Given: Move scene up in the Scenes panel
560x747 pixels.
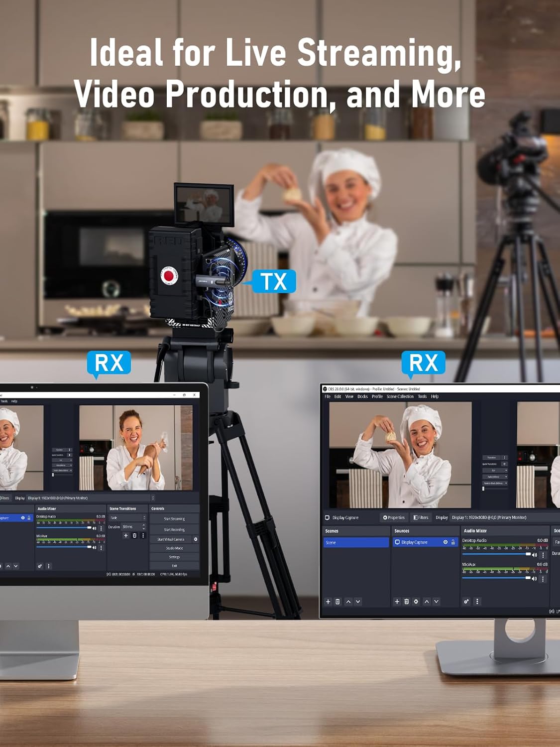Looking at the screenshot, I should pyautogui.click(x=348, y=602).
